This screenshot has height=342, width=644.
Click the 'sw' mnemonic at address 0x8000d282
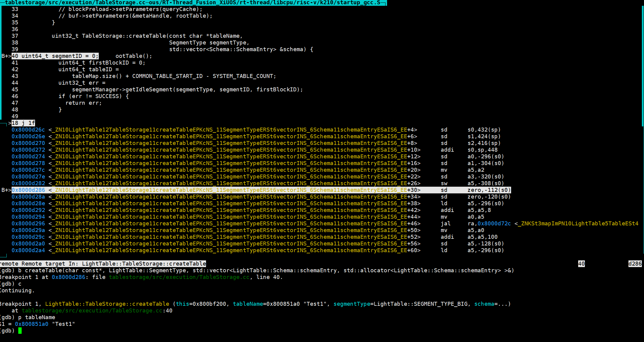[444, 183]
